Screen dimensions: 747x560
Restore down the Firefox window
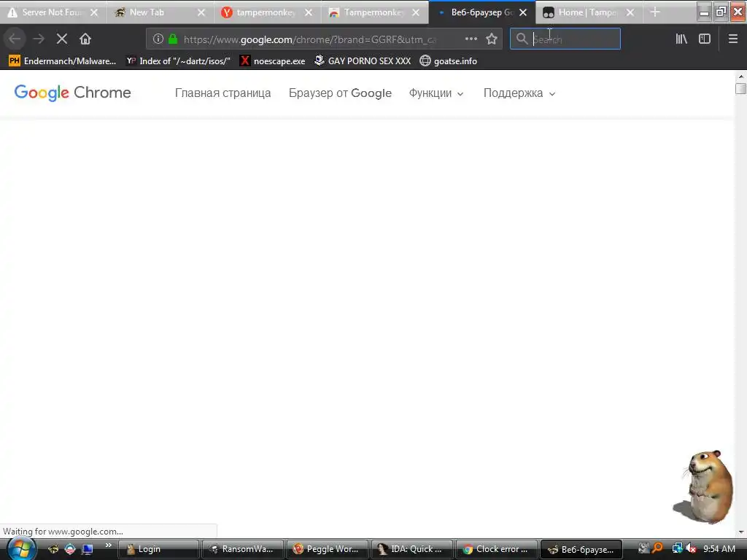(720, 11)
